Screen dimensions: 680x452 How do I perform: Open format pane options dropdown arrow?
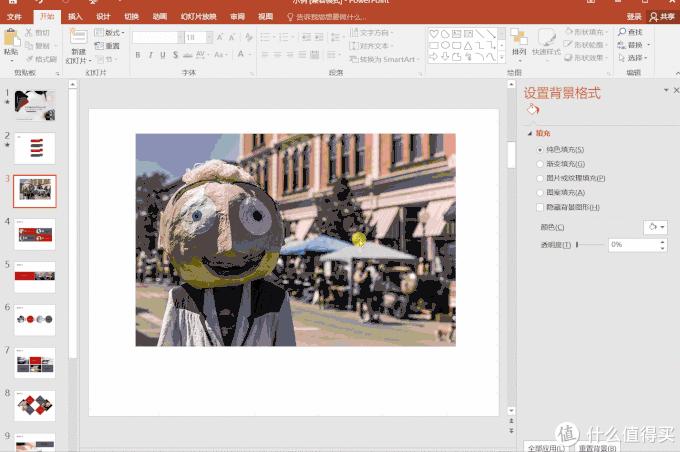666,90
